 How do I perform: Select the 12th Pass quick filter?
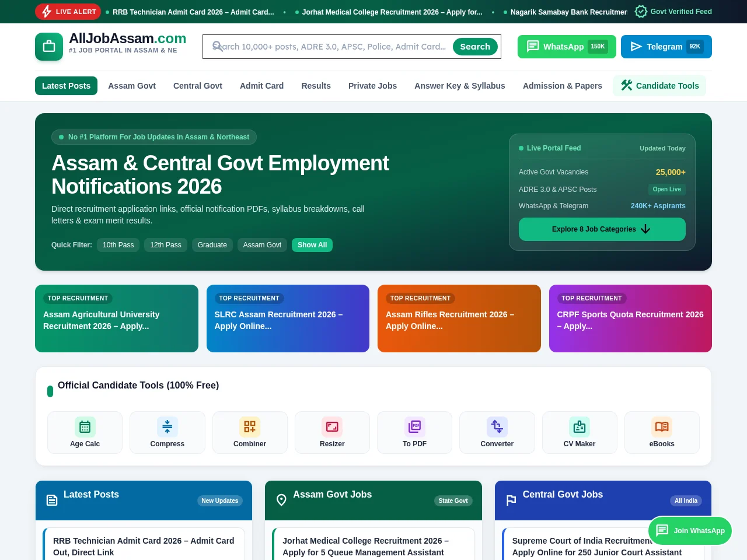click(166, 245)
